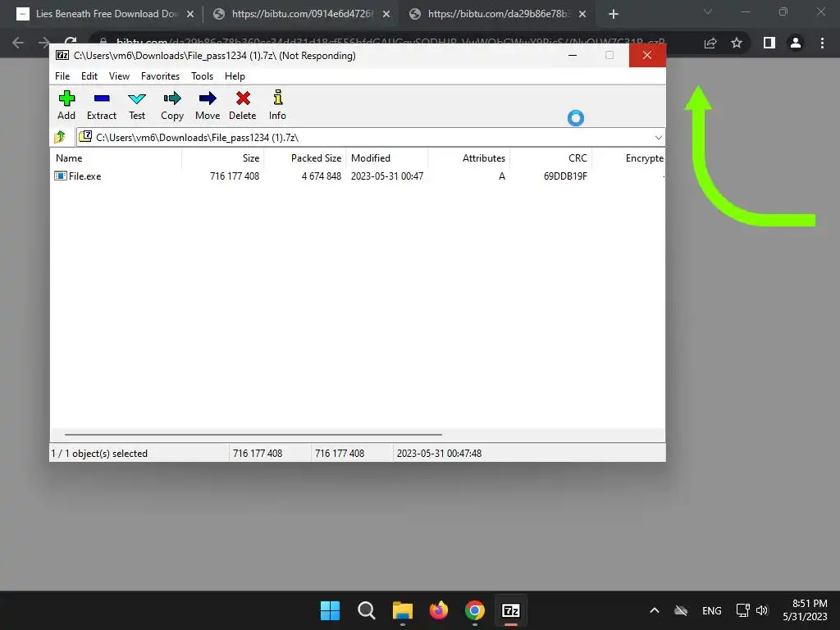Viewport: 840px width, 630px height.
Task: Bookmark this page with star icon
Action: (x=737, y=43)
